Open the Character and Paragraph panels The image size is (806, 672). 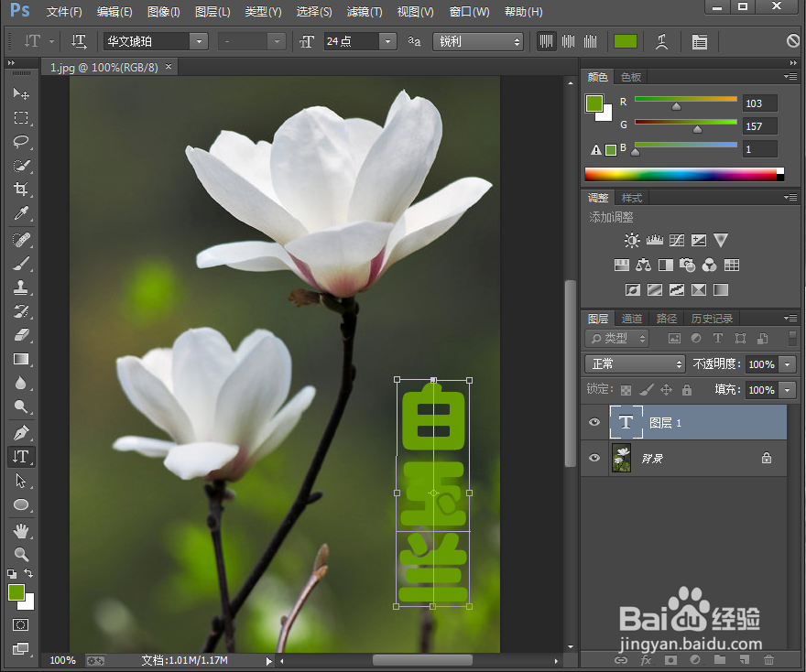[700, 41]
